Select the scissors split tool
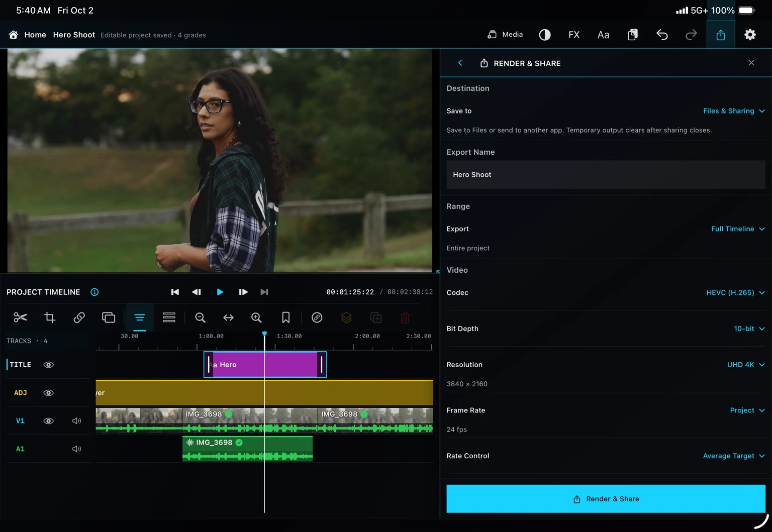Screen dimensions: 772x532 point(20,317)
